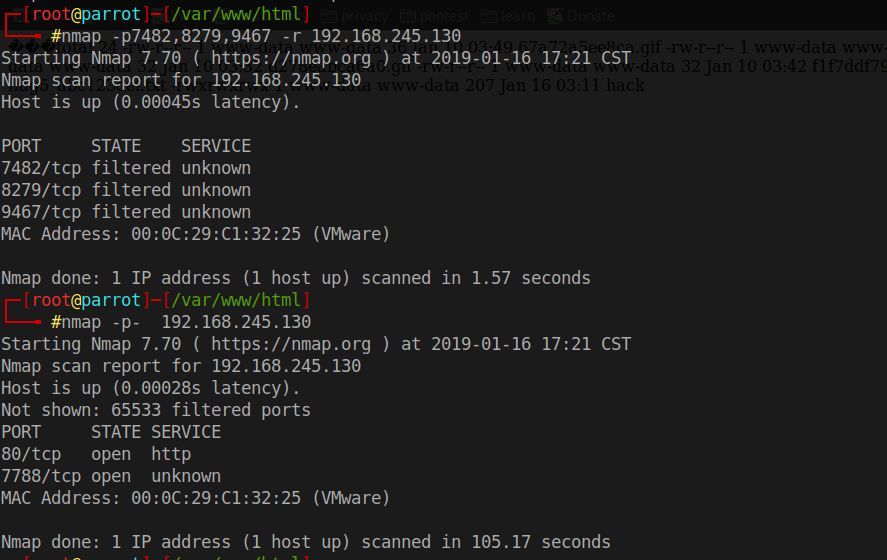The width and height of the screenshot is (887, 560).
Task: Select the 7482/tcp filtered row
Action: pyautogui.click(x=126, y=168)
